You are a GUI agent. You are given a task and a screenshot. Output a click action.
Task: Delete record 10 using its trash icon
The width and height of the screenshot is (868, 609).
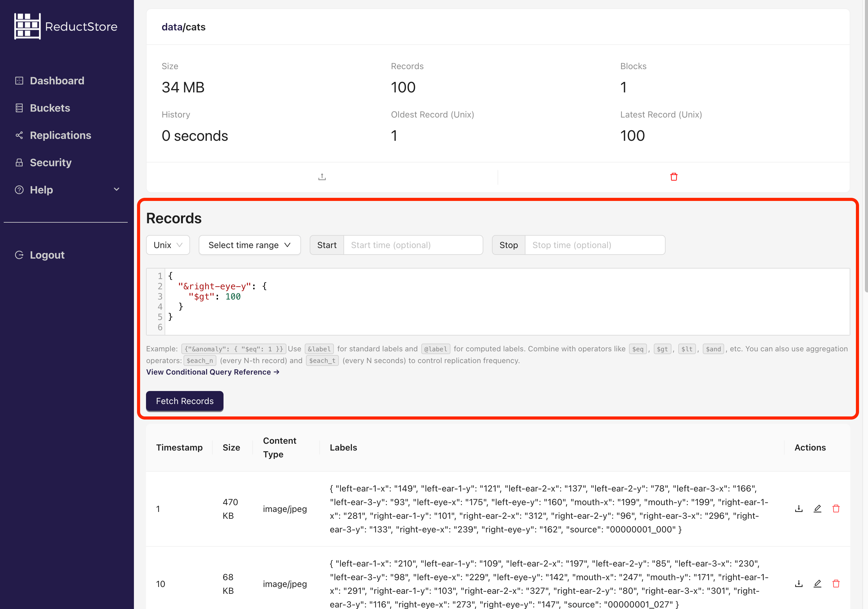pos(836,583)
